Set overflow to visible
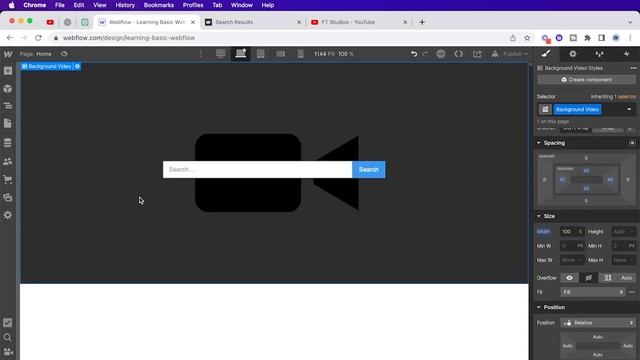640x360 pixels. [569, 278]
